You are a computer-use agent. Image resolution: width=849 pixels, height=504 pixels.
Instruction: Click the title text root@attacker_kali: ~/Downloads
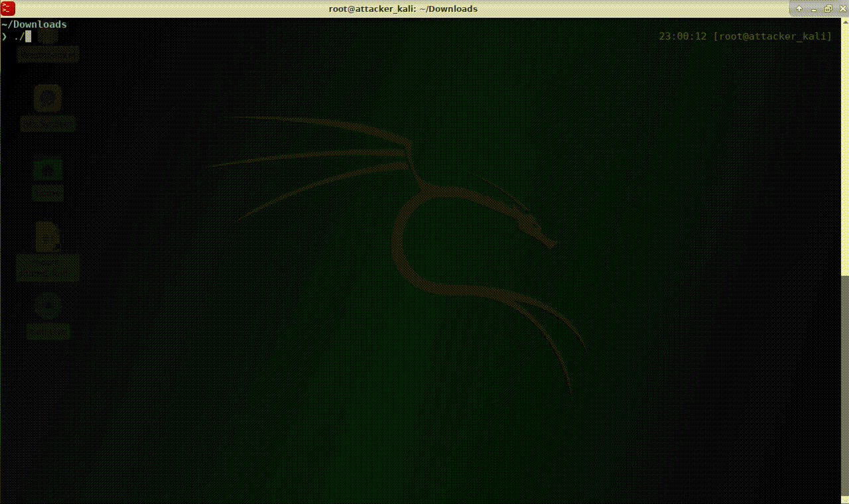point(403,9)
